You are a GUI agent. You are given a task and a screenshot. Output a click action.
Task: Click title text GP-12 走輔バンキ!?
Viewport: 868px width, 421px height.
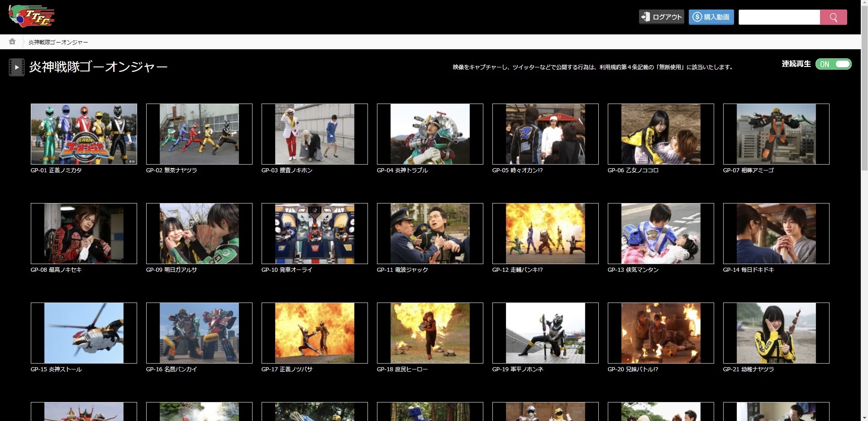517,270
